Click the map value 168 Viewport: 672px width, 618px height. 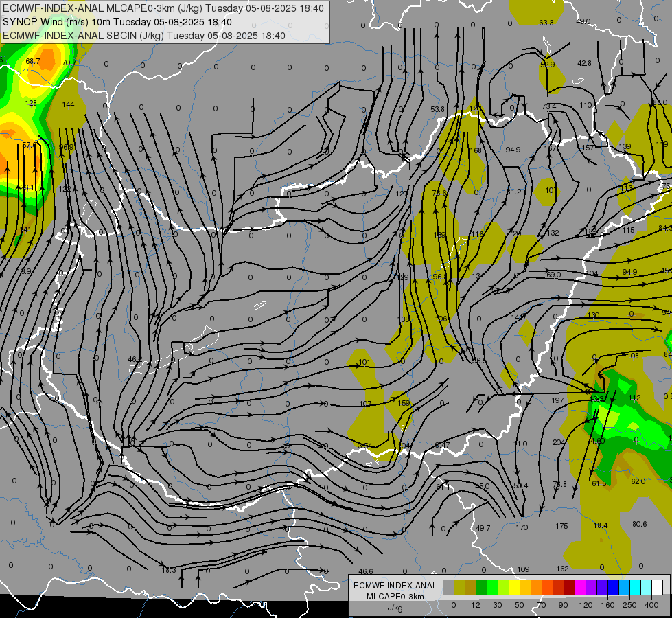[x=475, y=150]
